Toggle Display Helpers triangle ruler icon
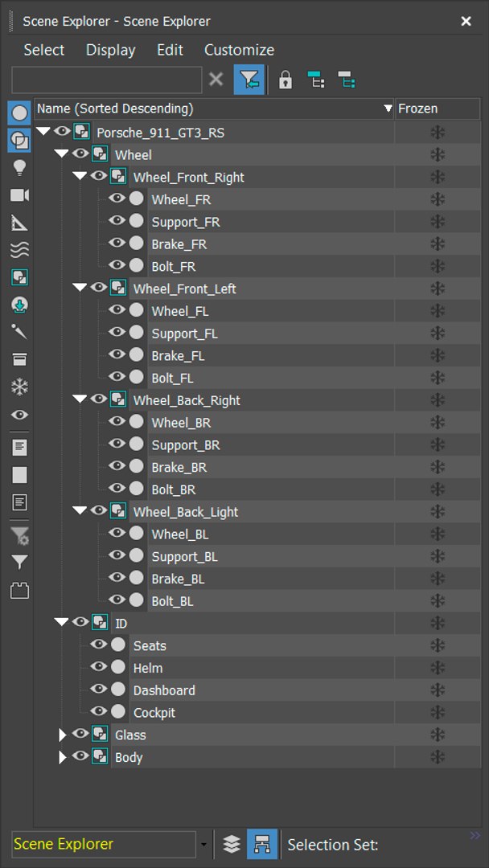Viewport: 489px width, 868px height. pos(19,223)
